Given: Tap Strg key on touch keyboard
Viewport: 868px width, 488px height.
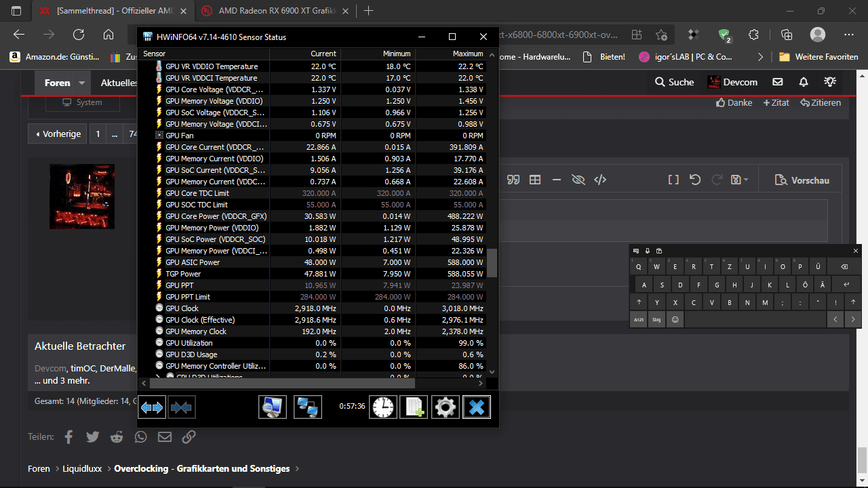Looking at the screenshot, I should click(x=656, y=319).
